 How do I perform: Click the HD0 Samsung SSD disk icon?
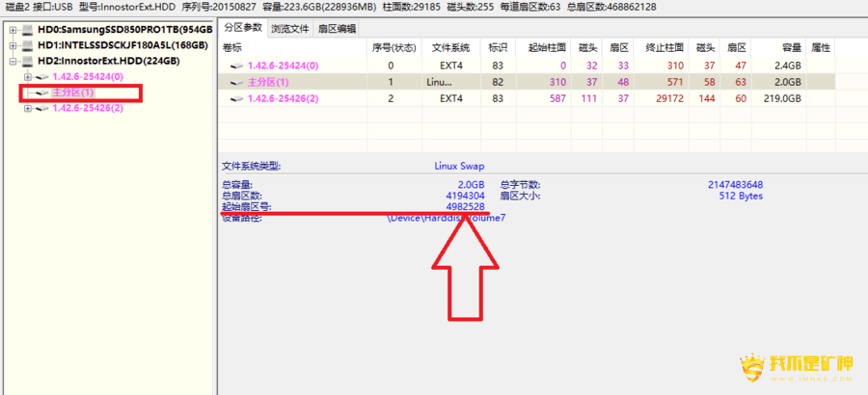(x=27, y=30)
